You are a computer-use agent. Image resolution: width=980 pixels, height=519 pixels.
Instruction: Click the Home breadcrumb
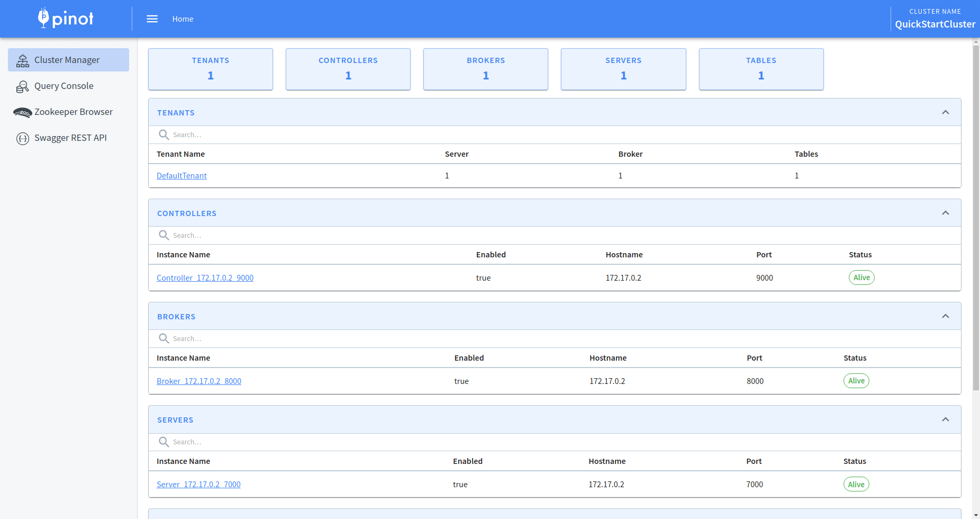pyautogui.click(x=183, y=19)
